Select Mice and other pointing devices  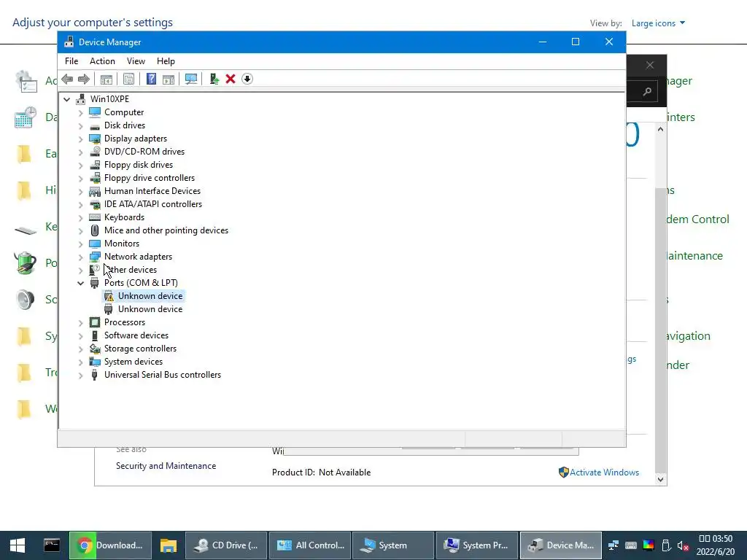click(x=166, y=230)
